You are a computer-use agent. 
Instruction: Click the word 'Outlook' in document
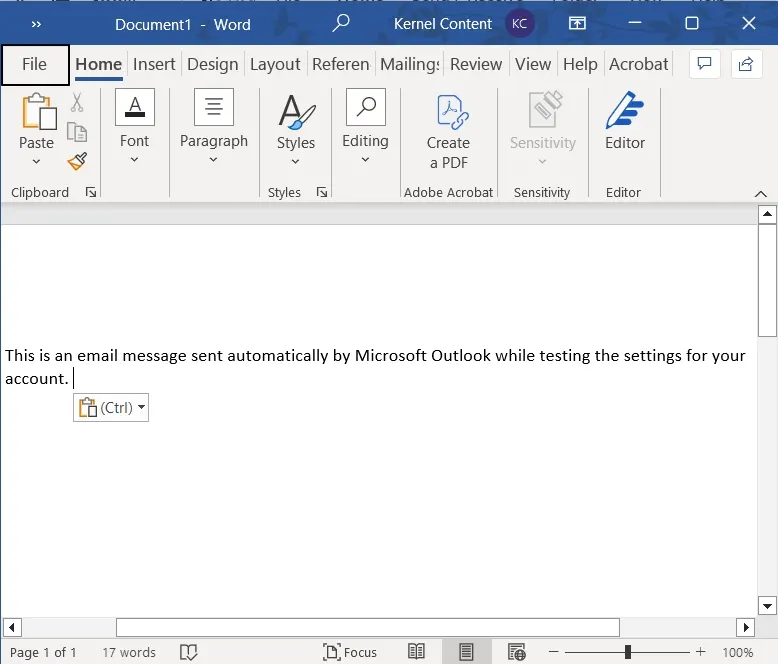pos(461,356)
